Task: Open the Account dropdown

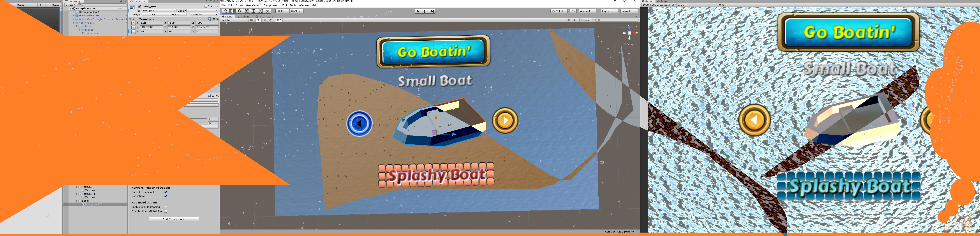Action: [x=587, y=11]
